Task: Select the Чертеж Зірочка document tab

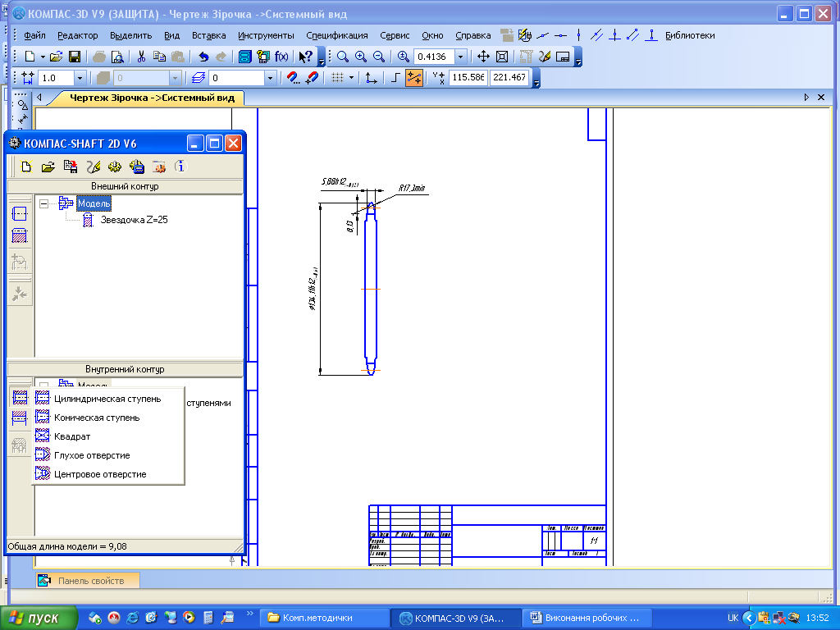Action: (x=152, y=98)
